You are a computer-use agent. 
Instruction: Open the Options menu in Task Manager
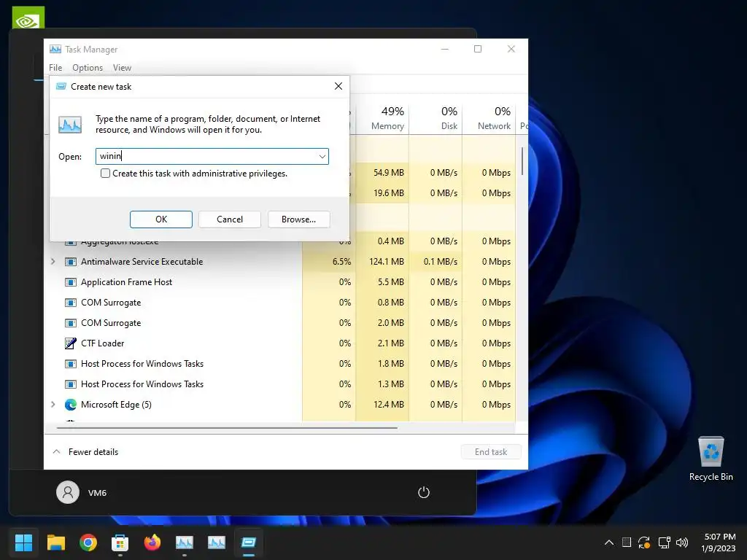pyautogui.click(x=88, y=68)
